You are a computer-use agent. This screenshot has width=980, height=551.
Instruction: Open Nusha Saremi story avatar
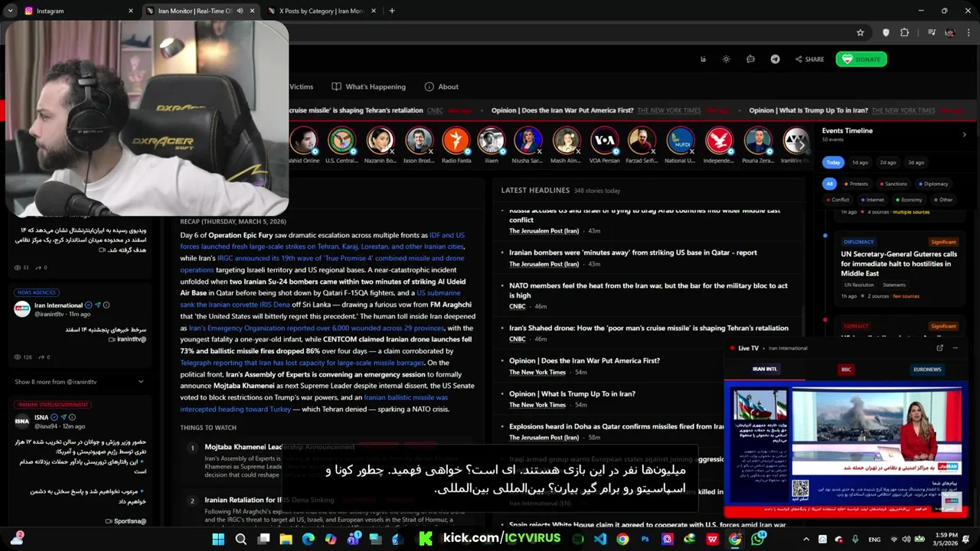click(528, 141)
